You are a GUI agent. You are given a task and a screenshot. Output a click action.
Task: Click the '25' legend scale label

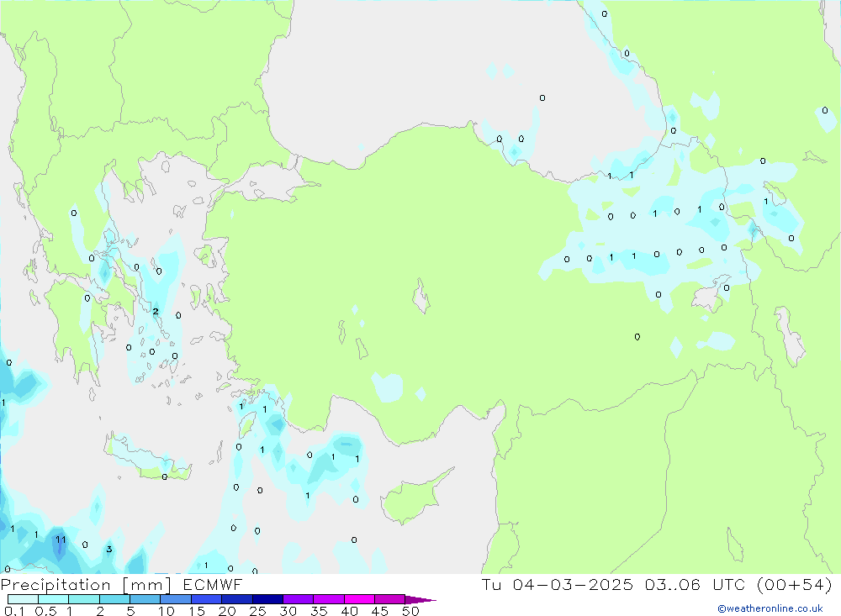(x=258, y=611)
